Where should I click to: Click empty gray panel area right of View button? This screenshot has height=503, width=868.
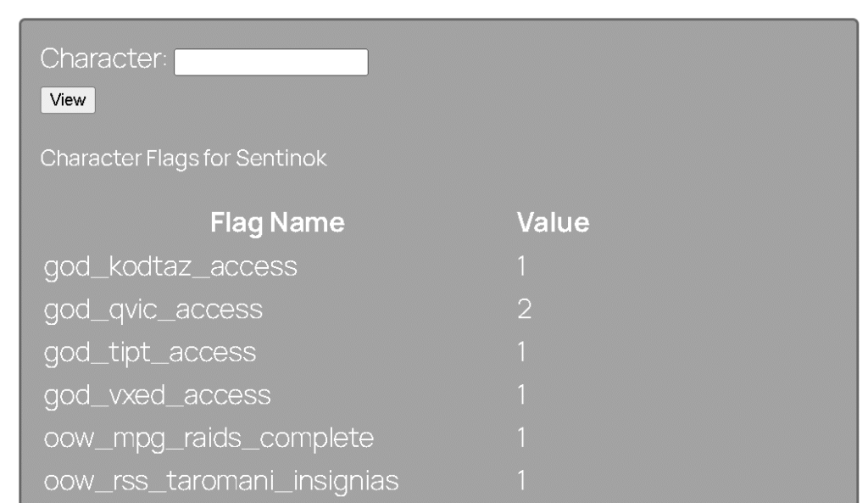pos(424,100)
